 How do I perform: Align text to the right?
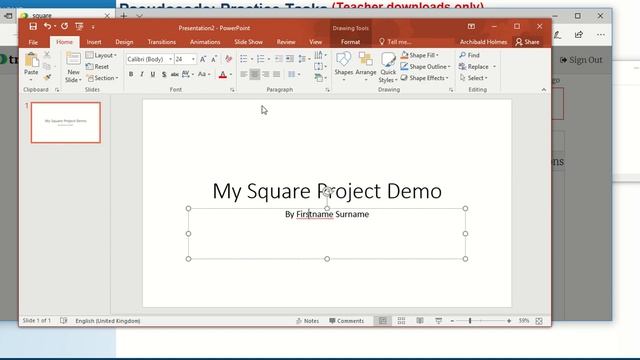click(266, 74)
